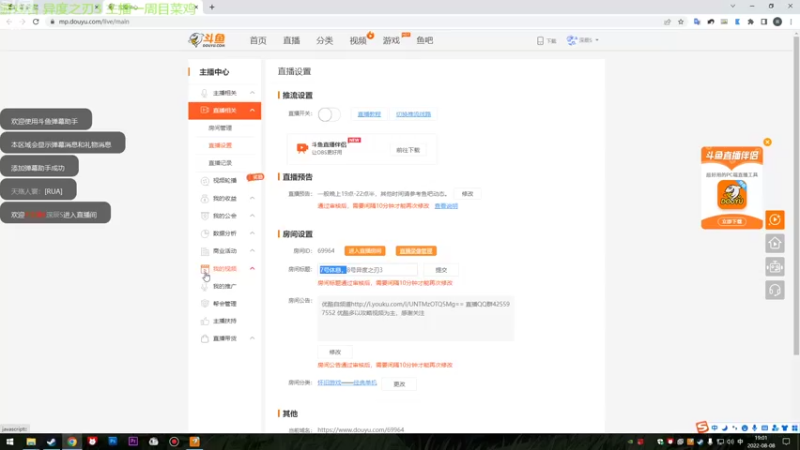Open the notification center in system tray
800x450 pixels.
pyautogui.click(x=786, y=441)
